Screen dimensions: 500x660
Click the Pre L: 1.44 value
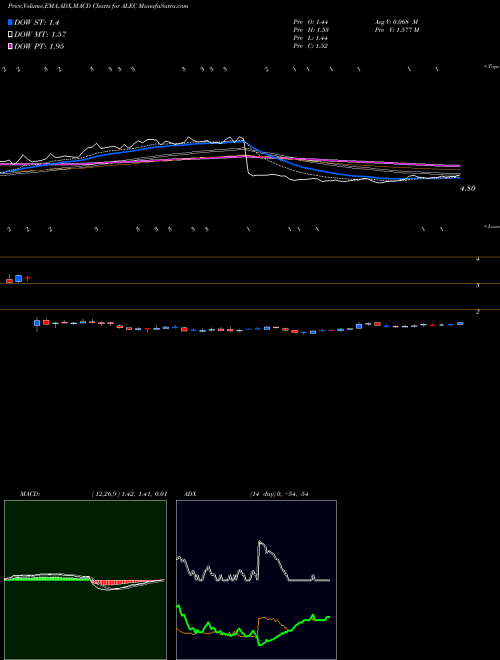click(x=311, y=38)
